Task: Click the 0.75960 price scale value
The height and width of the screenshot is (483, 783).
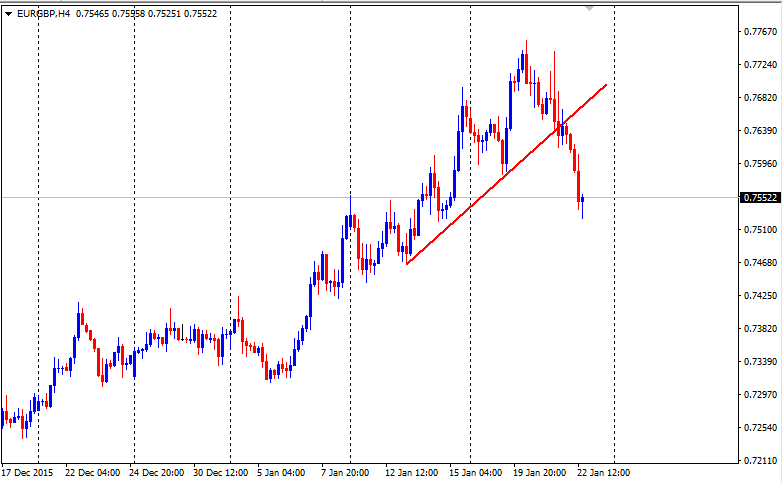Action: click(x=761, y=164)
